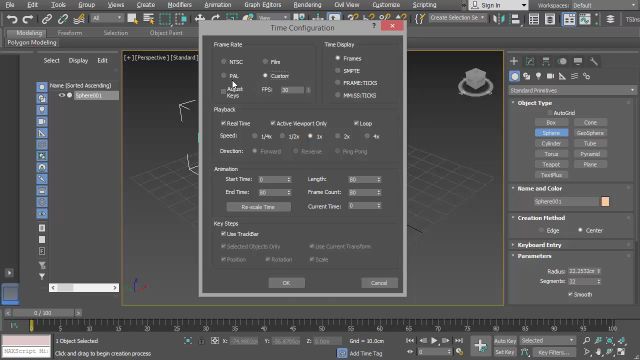Image resolution: width=640 pixels, height=360 pixels.
Task: Jump to the end frame icon
Action: click(459, 340)
